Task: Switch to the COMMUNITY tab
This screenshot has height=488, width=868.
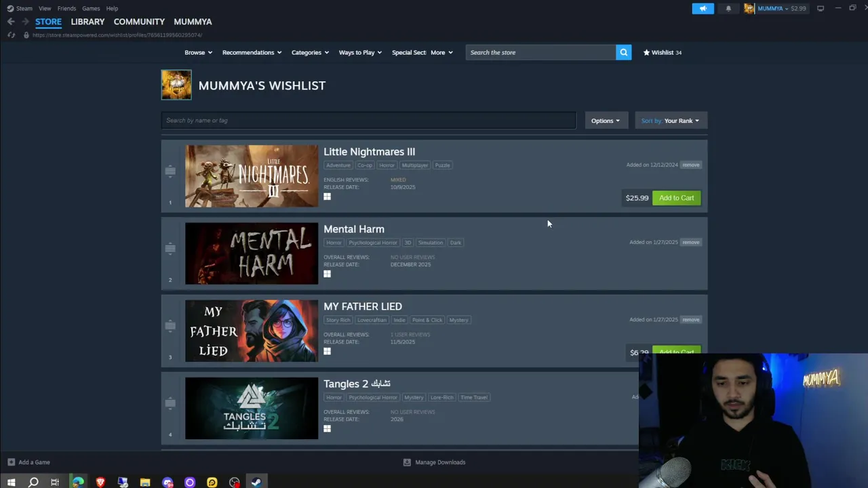Action: tap(139, 22)
